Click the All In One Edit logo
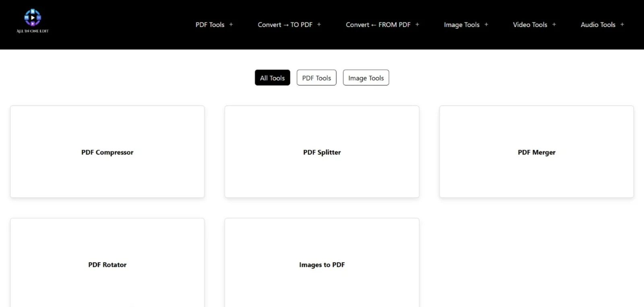644x307 pixels. click(x=33, y=21)
